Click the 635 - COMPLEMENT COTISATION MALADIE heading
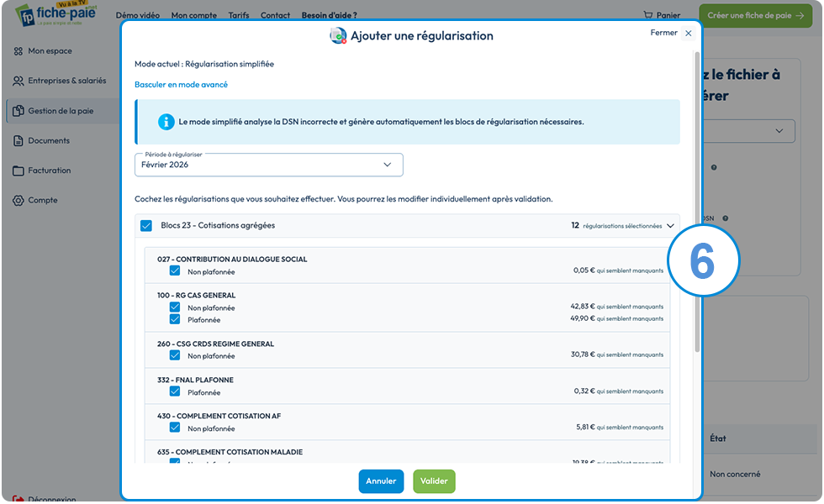The height and width of the screenshot is (504, 824). tap(230, 452)
